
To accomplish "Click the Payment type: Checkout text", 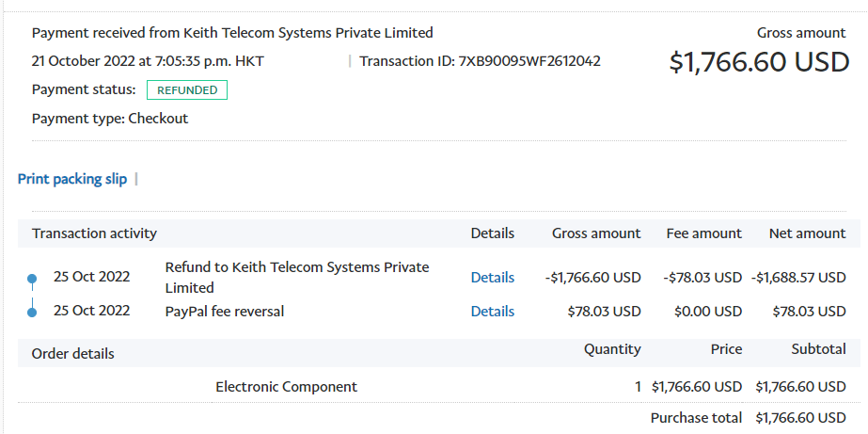I will click(110, 119).
